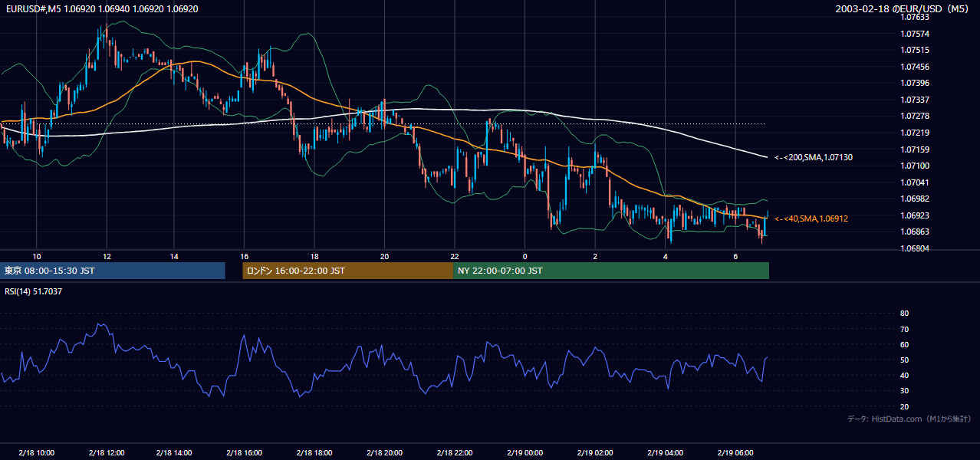Click hour label 22 under the price chart

(x=455, y=256)
